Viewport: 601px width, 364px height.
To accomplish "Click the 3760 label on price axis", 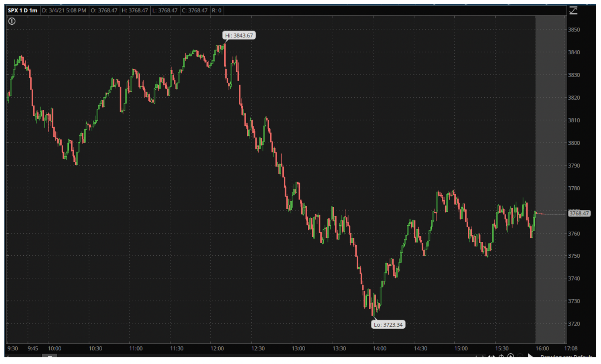I will (x=574, y=234).
